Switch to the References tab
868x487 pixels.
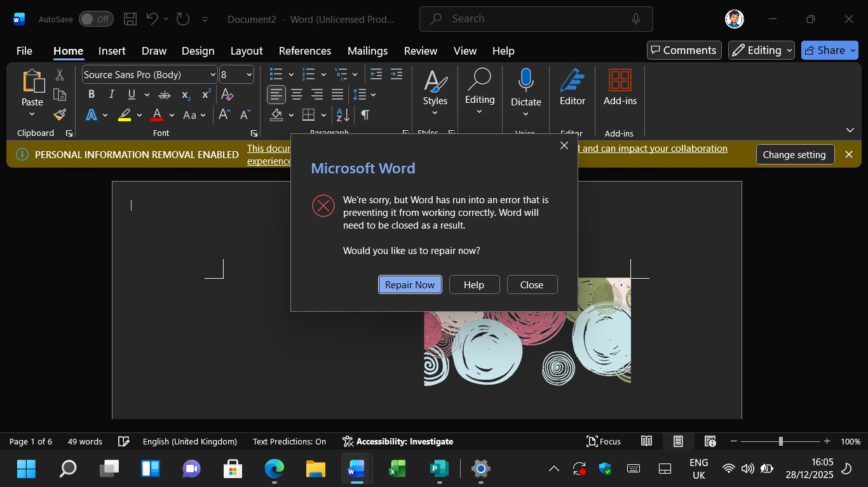(x=305, y=51)
